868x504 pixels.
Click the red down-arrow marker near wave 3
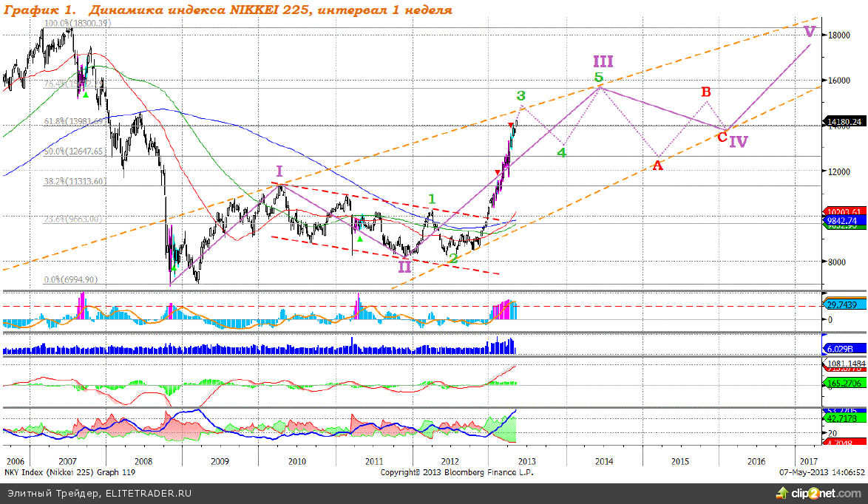pos(510,125)
